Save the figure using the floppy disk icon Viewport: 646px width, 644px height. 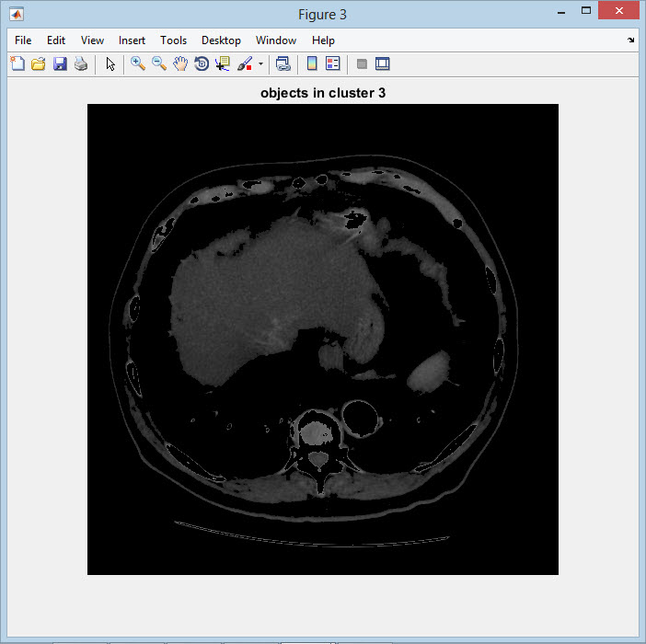(60, 63)
